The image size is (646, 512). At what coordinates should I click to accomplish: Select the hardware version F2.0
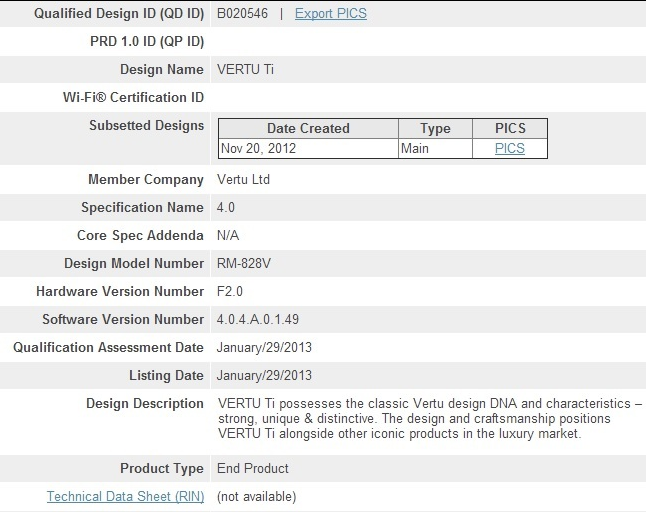click(230, 291)
